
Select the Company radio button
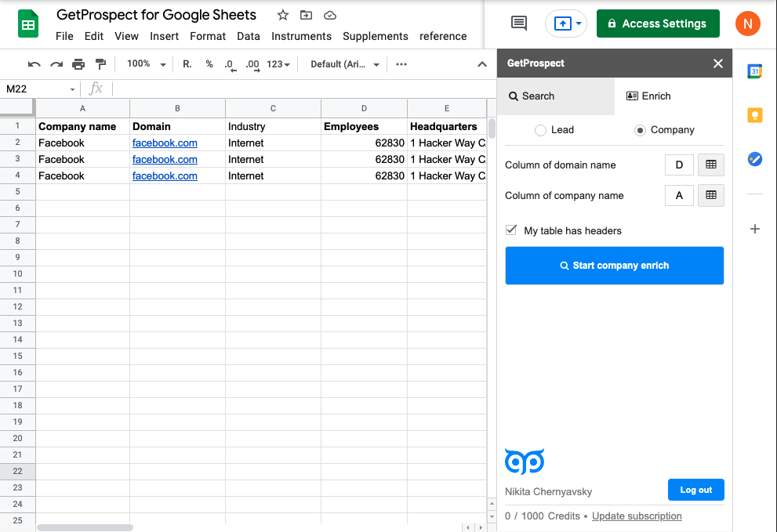(641, 130)
